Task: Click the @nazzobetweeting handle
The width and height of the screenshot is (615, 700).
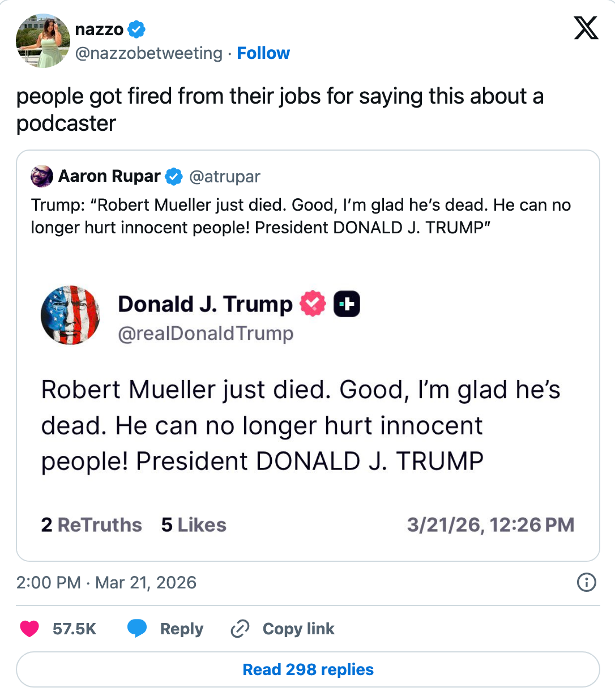Action: [x=149, y=53]
